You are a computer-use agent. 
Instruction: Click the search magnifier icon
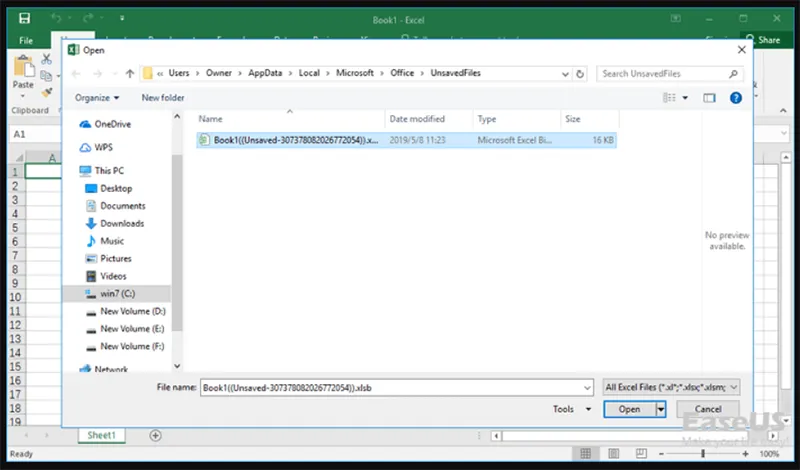point(733,74)
